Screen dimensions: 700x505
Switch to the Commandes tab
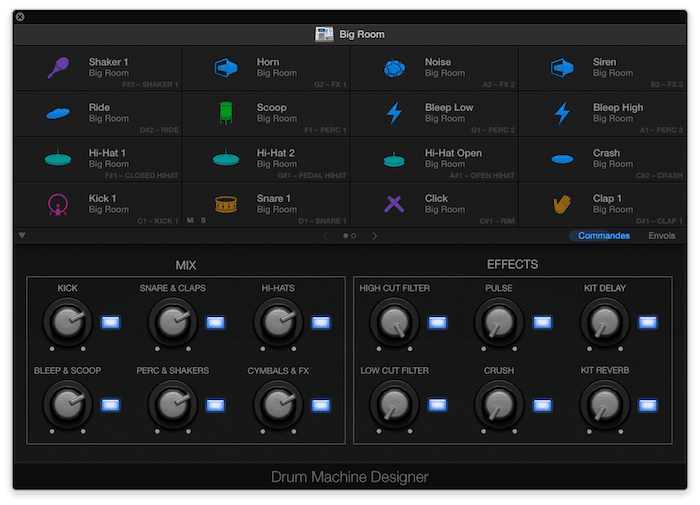pos(604,236)
